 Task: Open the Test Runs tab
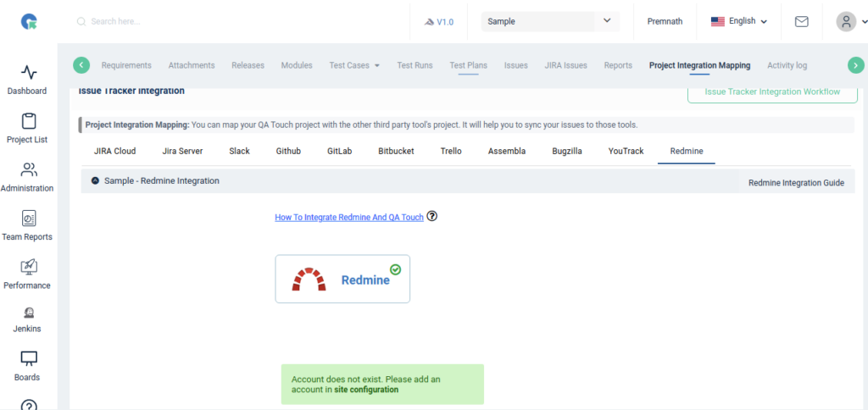click(x=415, y=65)
